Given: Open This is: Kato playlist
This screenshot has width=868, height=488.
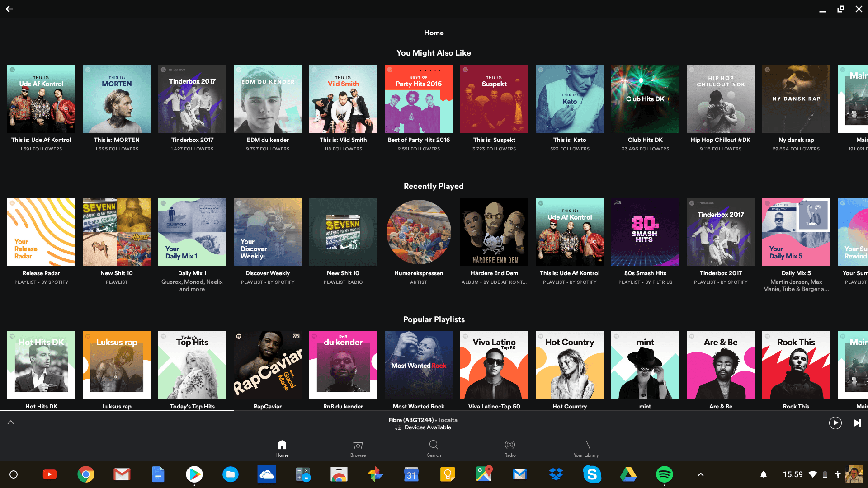Looking at the screenshot, I should click(570, 99).
